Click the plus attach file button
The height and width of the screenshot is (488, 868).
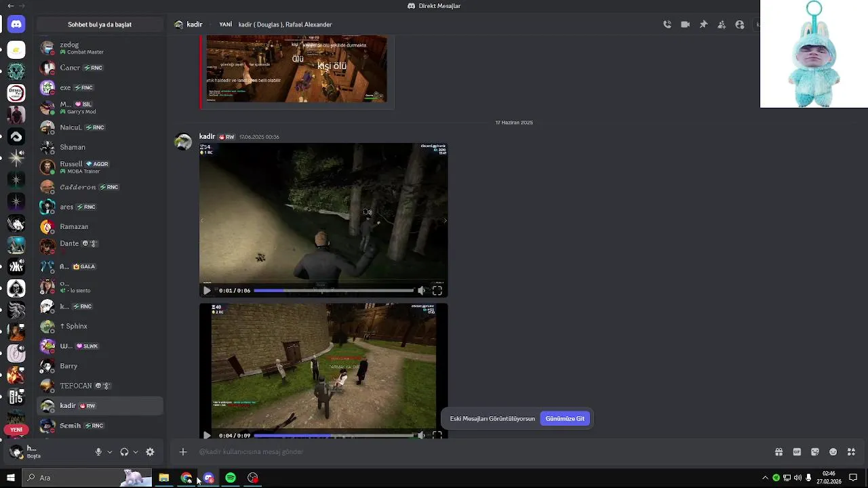182,451
